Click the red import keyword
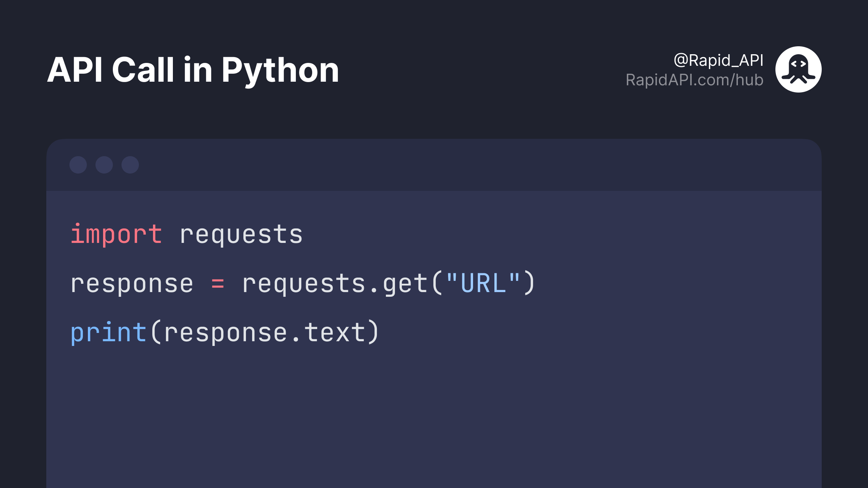The height and width of the screenshot is (488, 868). tap(116, 235)
